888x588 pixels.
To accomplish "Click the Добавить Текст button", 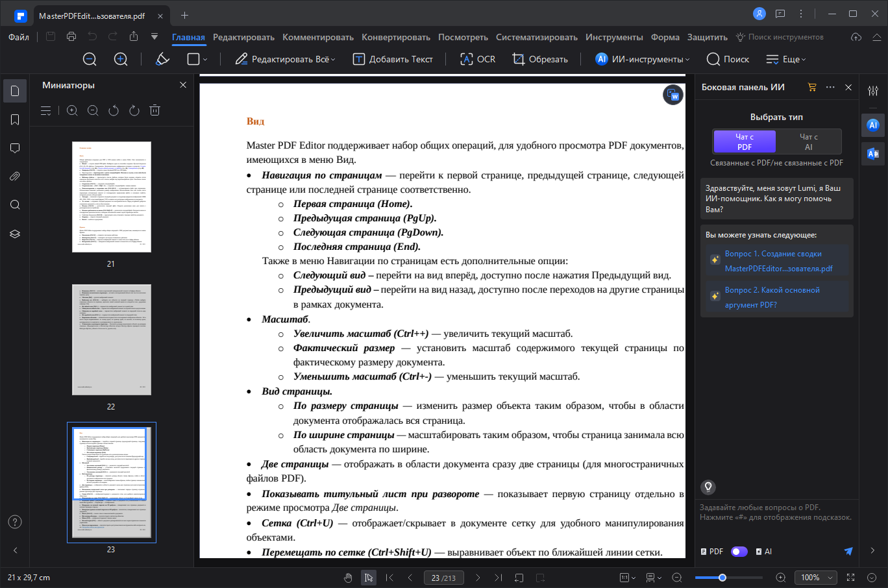I will pyautogui.click(x=393, y=59).
